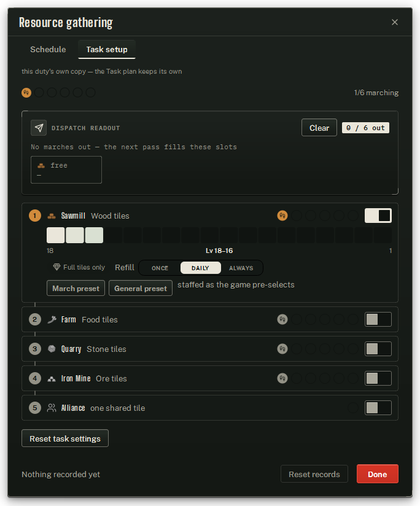The height and width of the screenshot is (506, 420).
Task: Switch to the Schedule tab
Action: [48, 49]
